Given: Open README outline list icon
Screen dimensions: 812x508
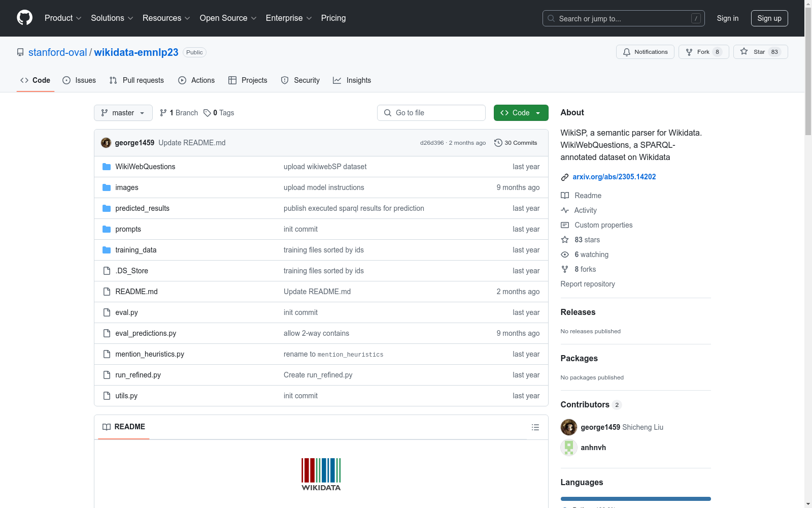Looking at the screenshot, I should 535,427.
